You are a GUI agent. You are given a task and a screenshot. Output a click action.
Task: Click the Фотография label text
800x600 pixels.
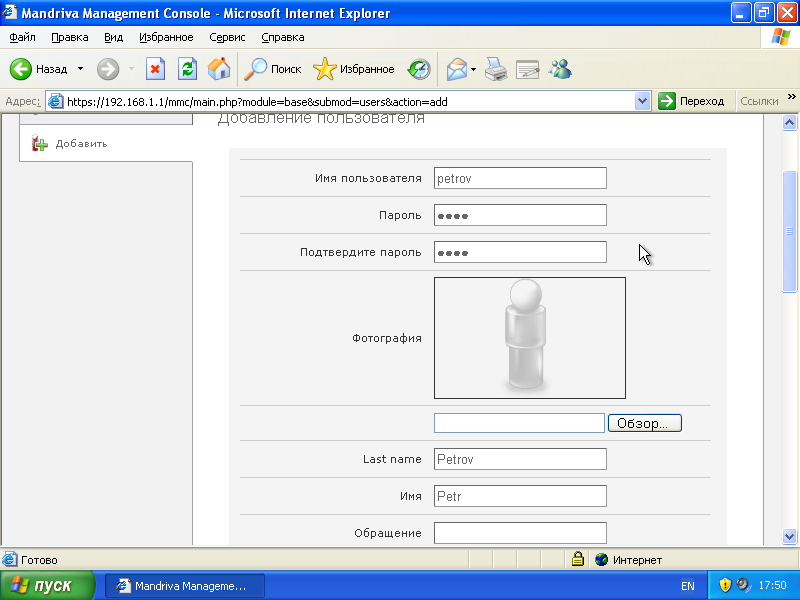pos(387,338)
